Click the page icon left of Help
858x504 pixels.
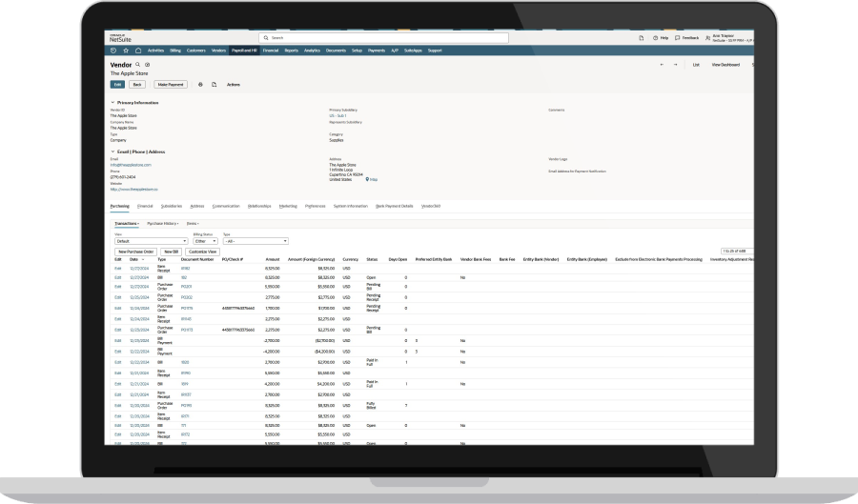(x=642, y=38)
